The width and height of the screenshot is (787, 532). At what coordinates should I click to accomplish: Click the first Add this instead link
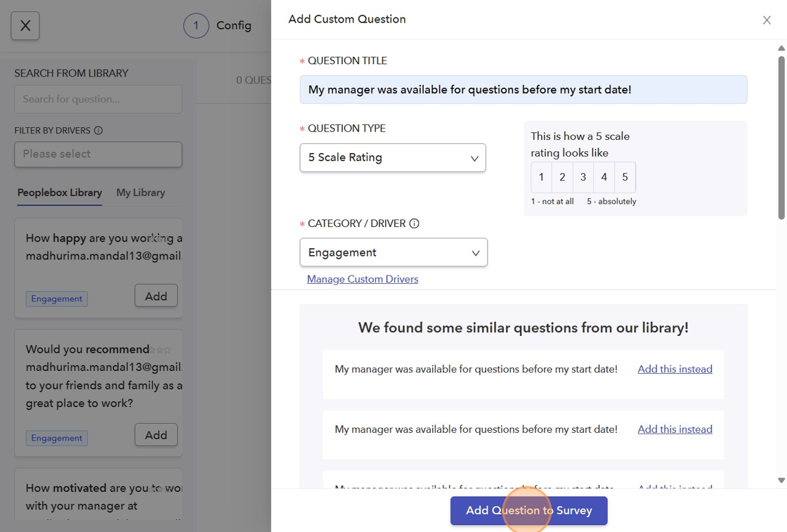675,369
